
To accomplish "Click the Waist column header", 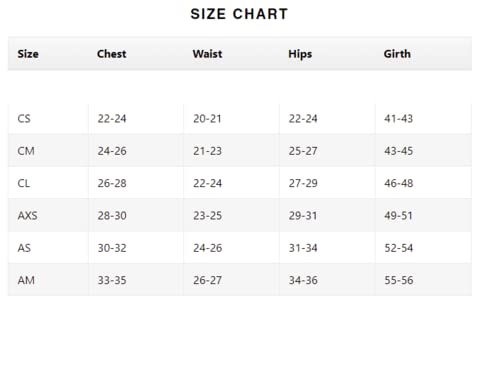I will coord(207,54).
